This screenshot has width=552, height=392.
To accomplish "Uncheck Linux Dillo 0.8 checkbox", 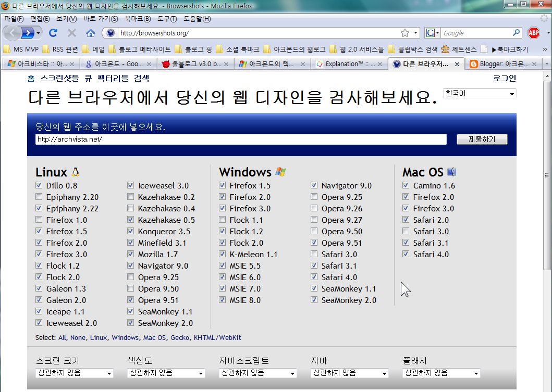I will tap(39, 185).
